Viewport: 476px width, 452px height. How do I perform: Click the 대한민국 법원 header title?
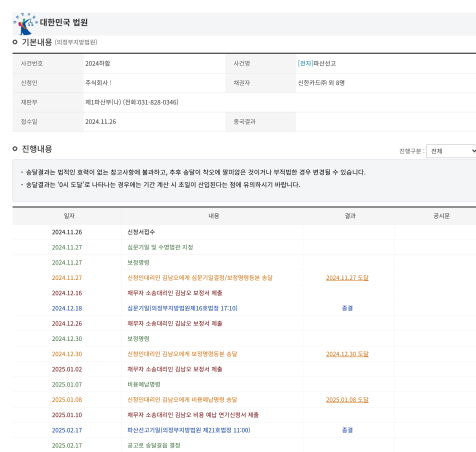(64, 22)
